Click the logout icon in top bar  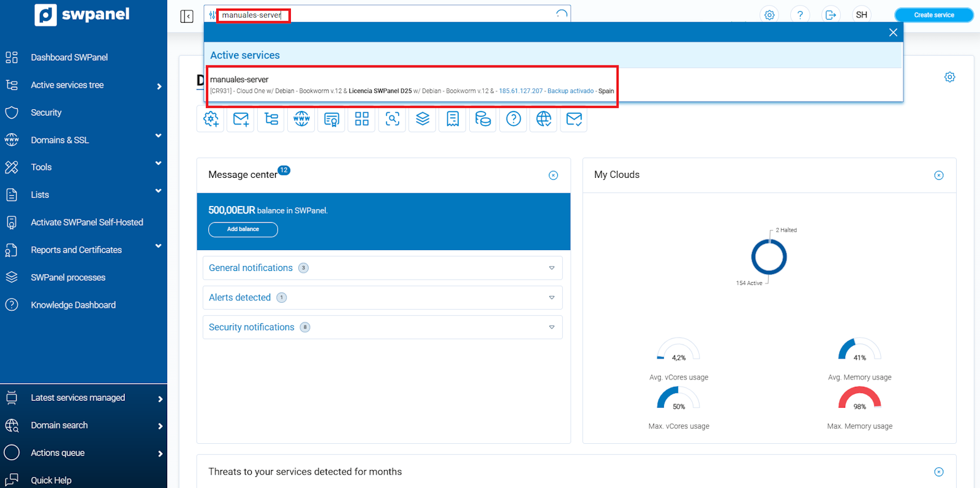click(x=831, y=15)
